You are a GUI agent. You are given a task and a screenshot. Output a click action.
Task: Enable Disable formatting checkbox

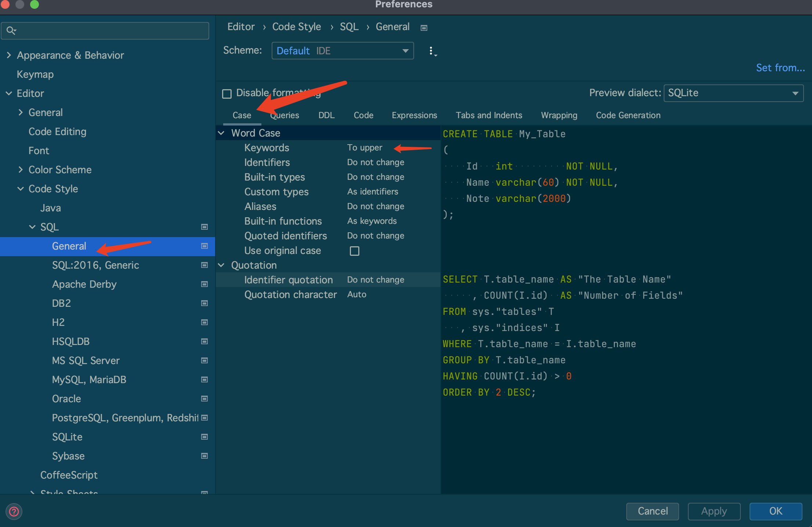pyautogui.click(x=226, y=92)
